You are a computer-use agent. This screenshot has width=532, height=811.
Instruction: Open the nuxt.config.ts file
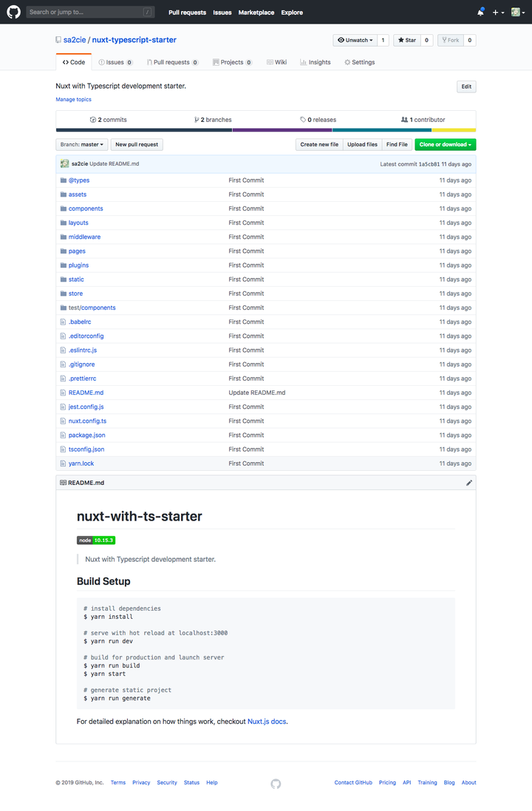87,421
